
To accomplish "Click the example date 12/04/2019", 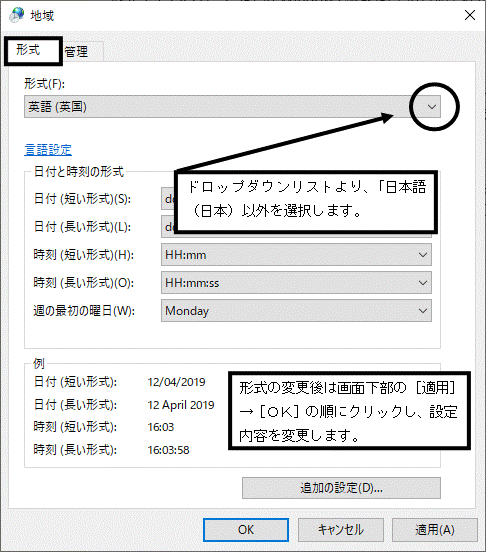I will point(176,382).
